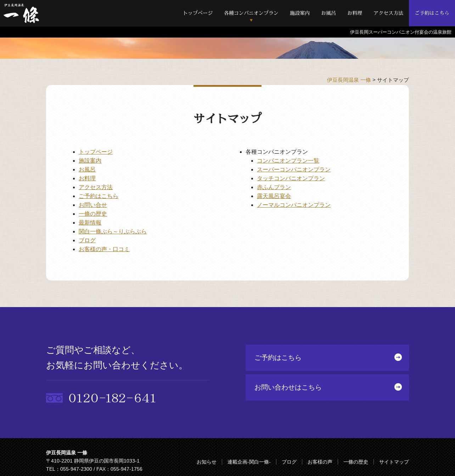
Task: Open the スーパーコンパニオンプラン link
Action: tap(294, 169)
